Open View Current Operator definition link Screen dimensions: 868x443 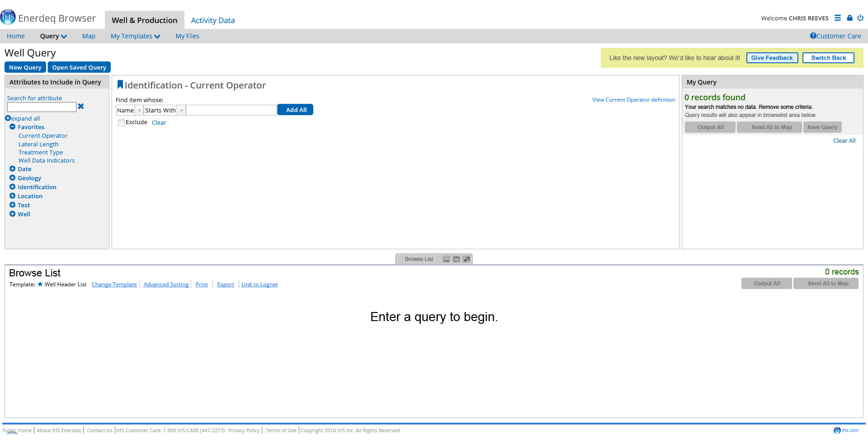pyautogui.click(x=633, y=100)
